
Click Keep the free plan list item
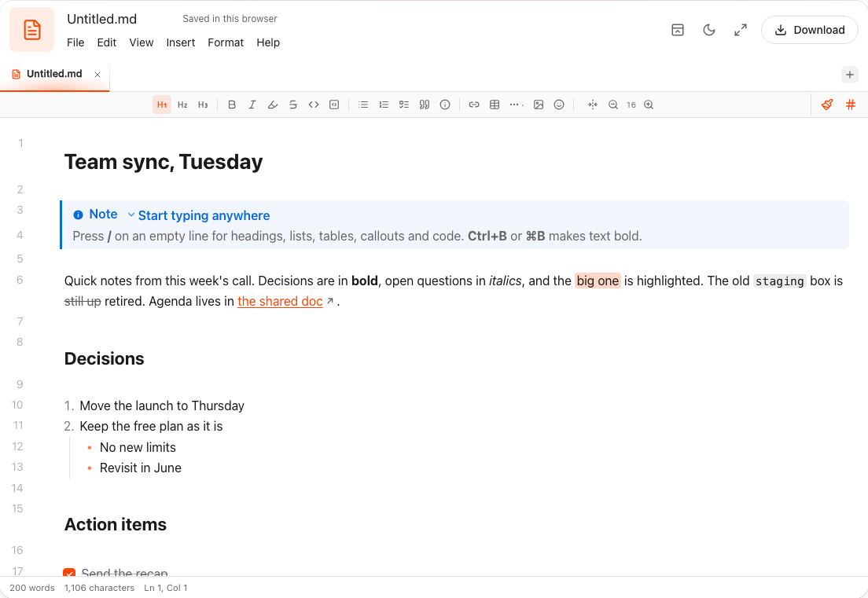(x=151, y=427)
